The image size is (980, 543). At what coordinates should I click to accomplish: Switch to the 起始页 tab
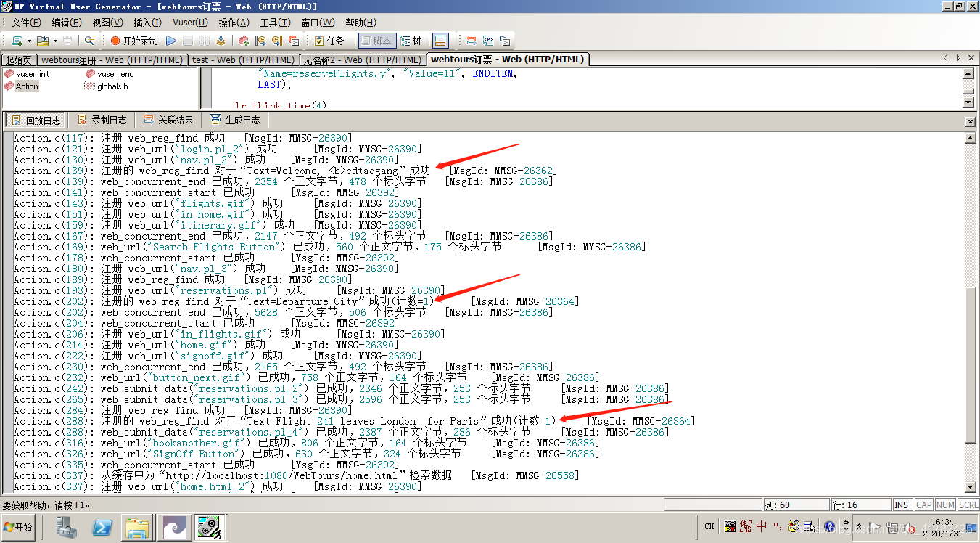click(19, 60)
